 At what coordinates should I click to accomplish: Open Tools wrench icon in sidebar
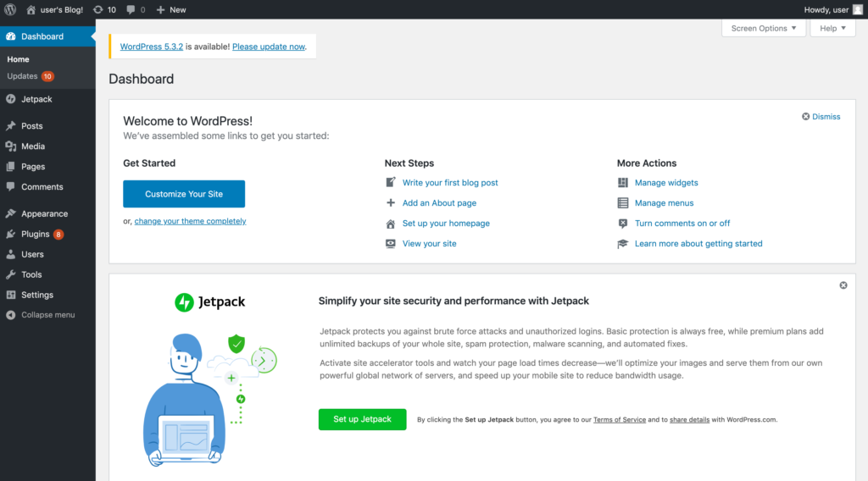tap(10, 274)
